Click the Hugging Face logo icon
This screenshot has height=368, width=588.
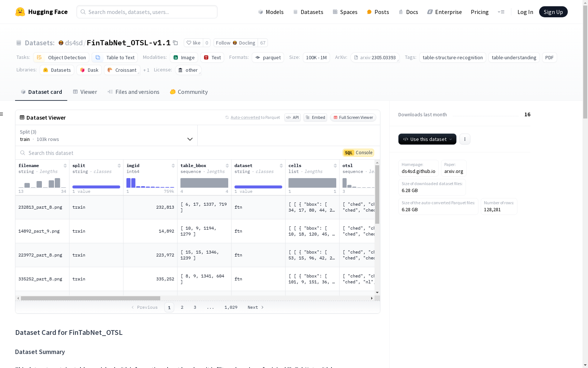point(20,12)
